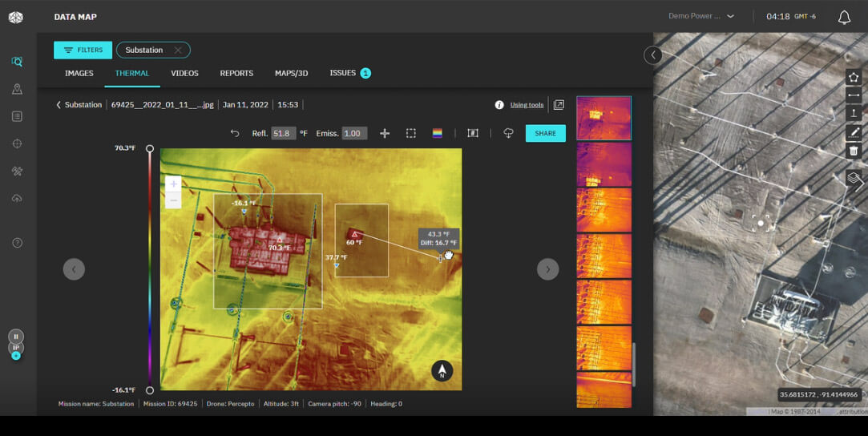The image size is (868, 436).
Task: Open the color palette selector
Action: pyautogui.click(x=437, y=134)
